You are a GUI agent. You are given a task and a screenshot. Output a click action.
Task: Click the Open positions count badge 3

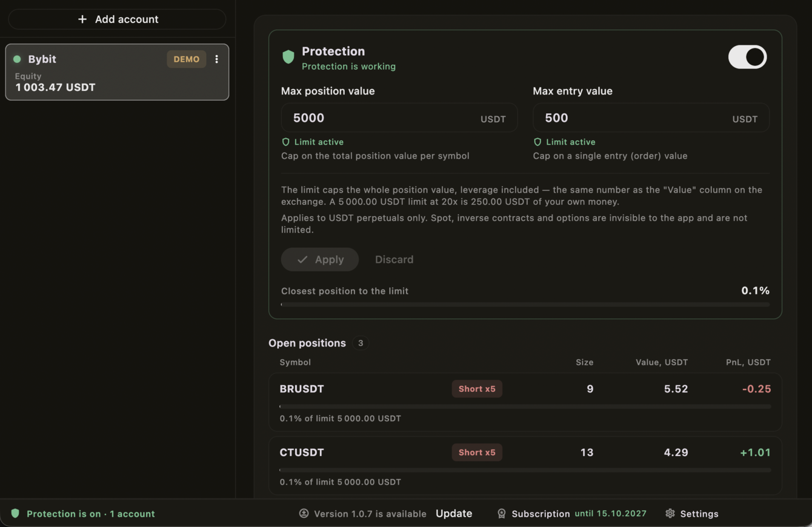(361, 343)
